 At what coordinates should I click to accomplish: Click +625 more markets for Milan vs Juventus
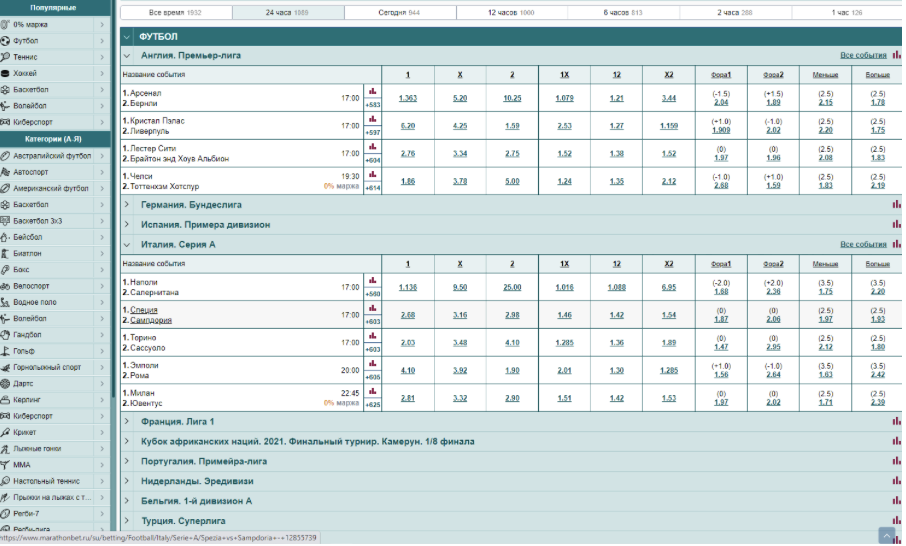tap(373, 404)
